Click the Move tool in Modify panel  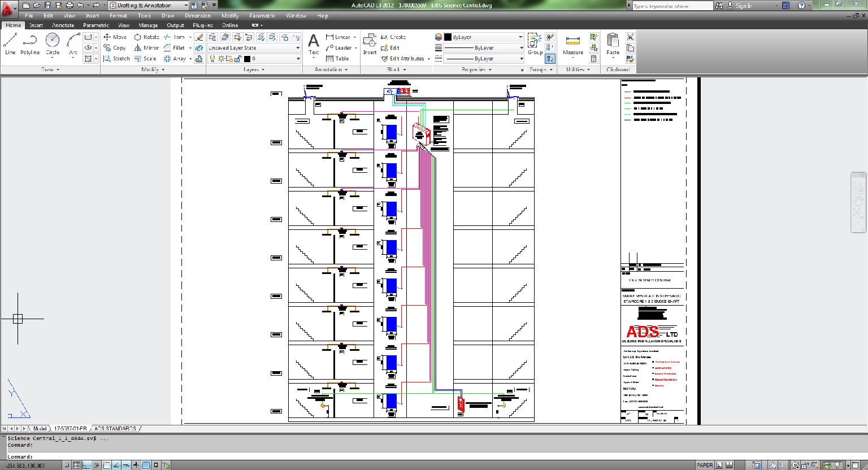point(115,37)
